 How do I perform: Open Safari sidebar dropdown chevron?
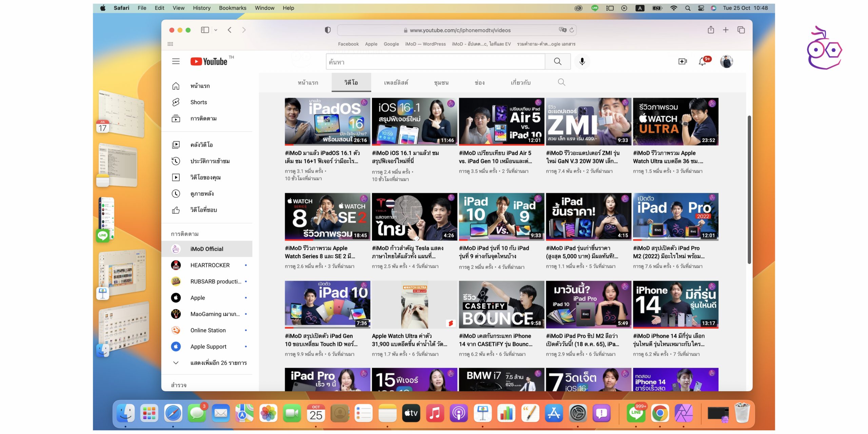coord(216,30)
